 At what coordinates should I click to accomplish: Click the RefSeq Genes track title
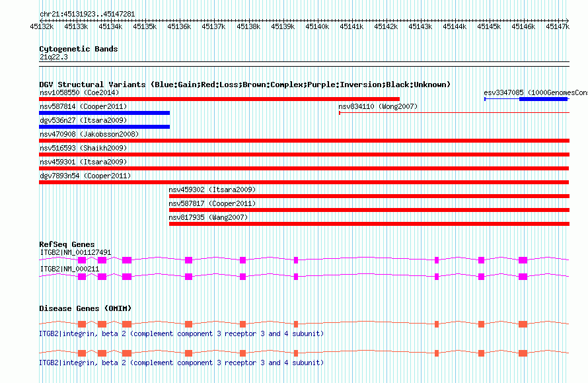click(67, 244)
